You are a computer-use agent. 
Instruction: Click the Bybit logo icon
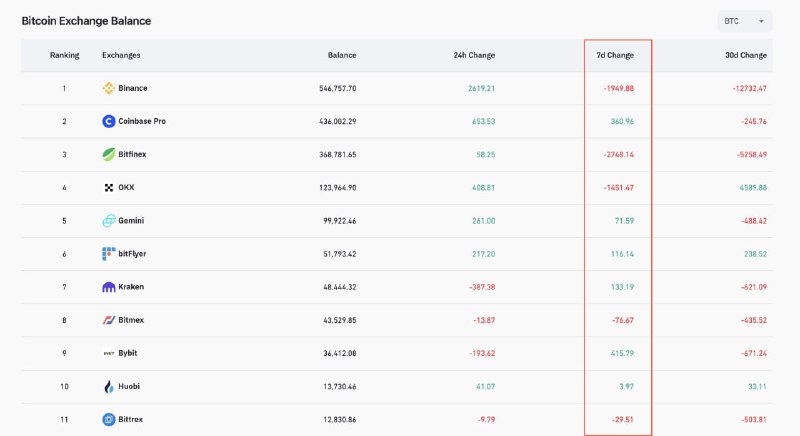point(108,353)
